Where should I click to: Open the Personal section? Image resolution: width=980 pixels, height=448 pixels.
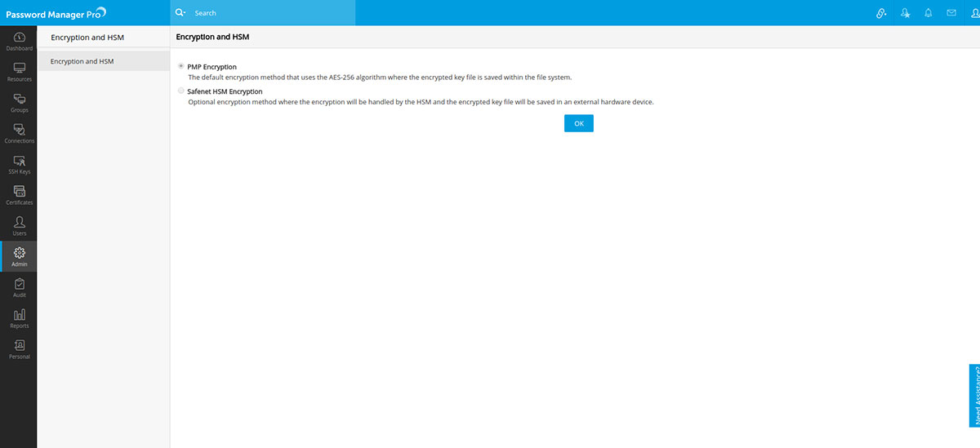click(x=19, y=349)
